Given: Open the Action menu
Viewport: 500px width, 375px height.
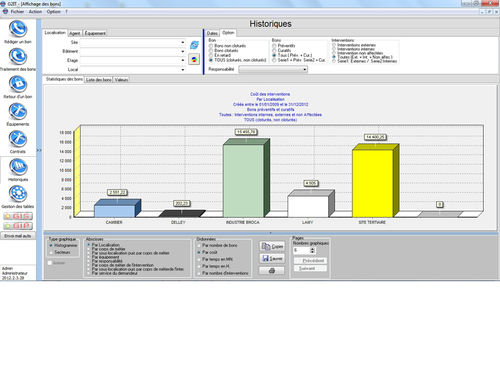Looking at the screenshot, I should [x=35, y=12].
